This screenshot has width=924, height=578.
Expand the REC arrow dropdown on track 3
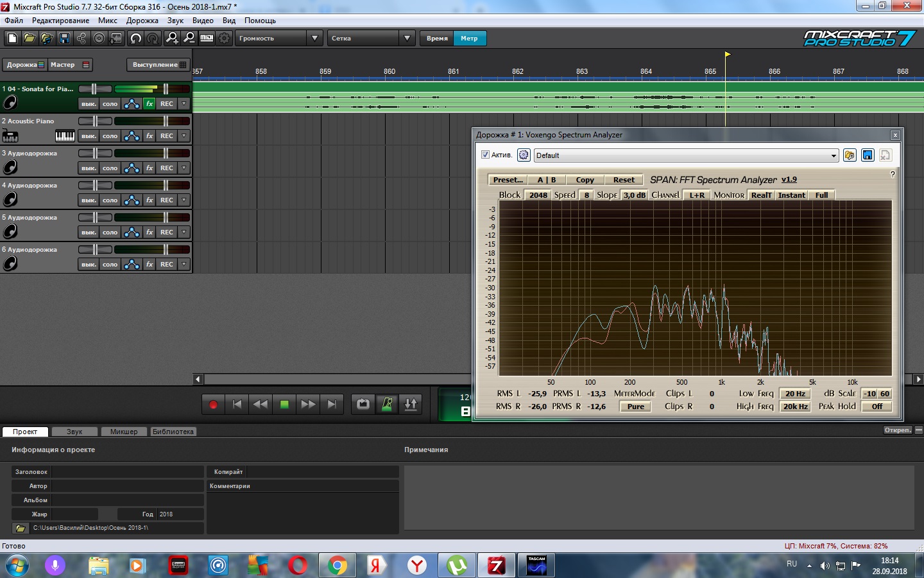[184, 168]
